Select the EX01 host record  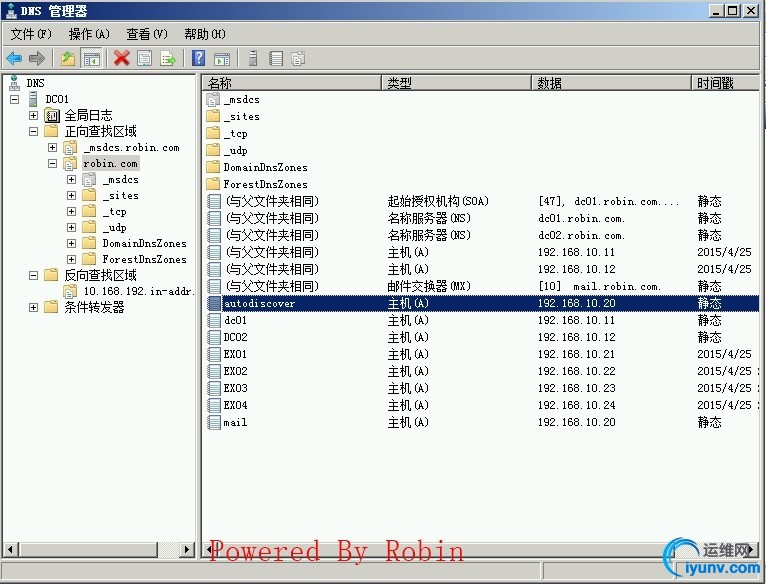click(x=481, y=354)
